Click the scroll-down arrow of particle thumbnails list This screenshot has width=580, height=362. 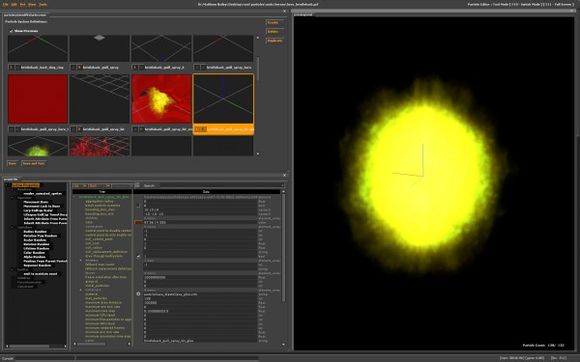(x=258, y=154)
